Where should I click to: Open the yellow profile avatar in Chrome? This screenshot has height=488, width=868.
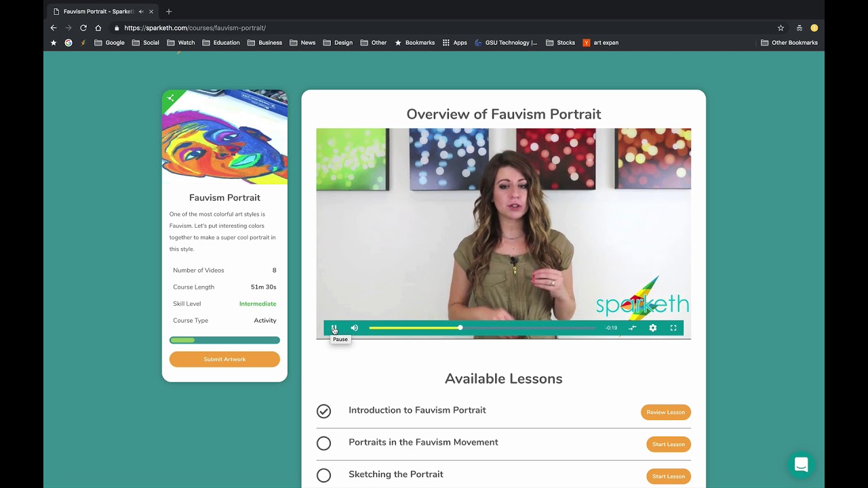tap(814, 28)
